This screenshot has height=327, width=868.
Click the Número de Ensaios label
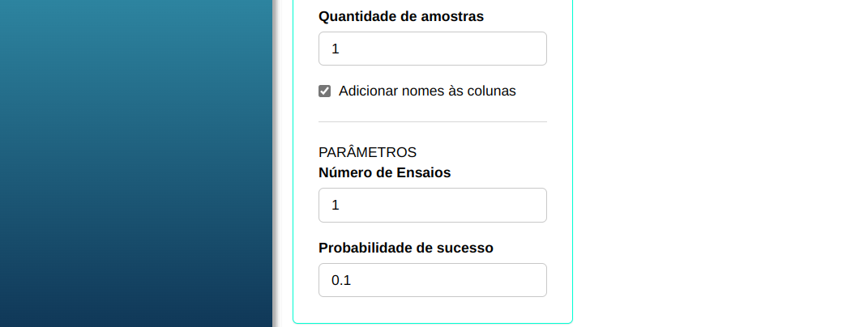[x=384, y=172]
